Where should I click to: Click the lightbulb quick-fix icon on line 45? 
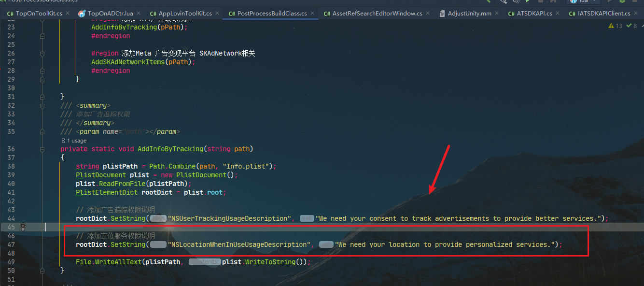coord(22,227)
